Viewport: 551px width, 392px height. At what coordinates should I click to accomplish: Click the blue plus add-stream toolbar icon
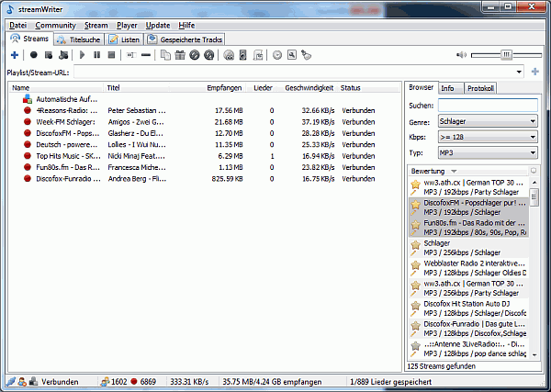click(15, 55)
